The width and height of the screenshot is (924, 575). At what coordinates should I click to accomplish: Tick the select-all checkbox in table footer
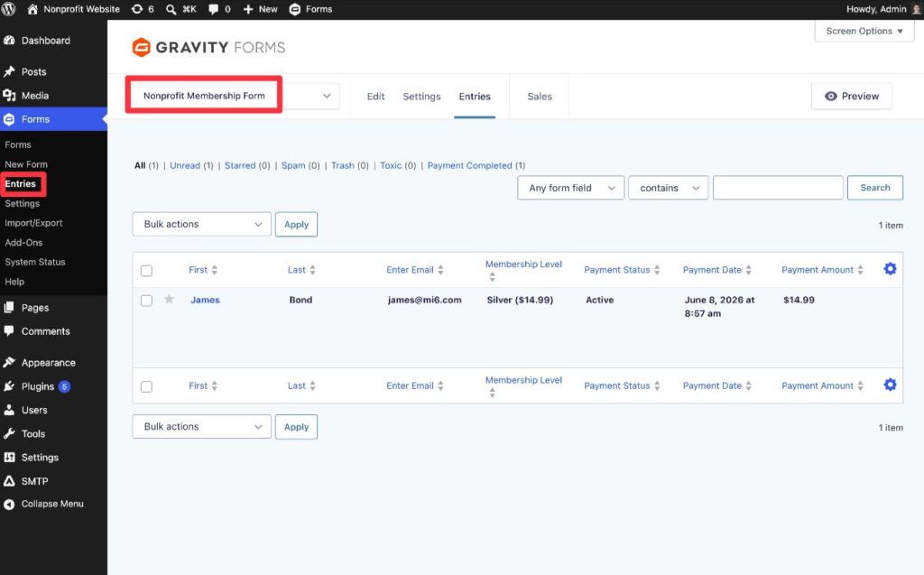tap(146, 387)
